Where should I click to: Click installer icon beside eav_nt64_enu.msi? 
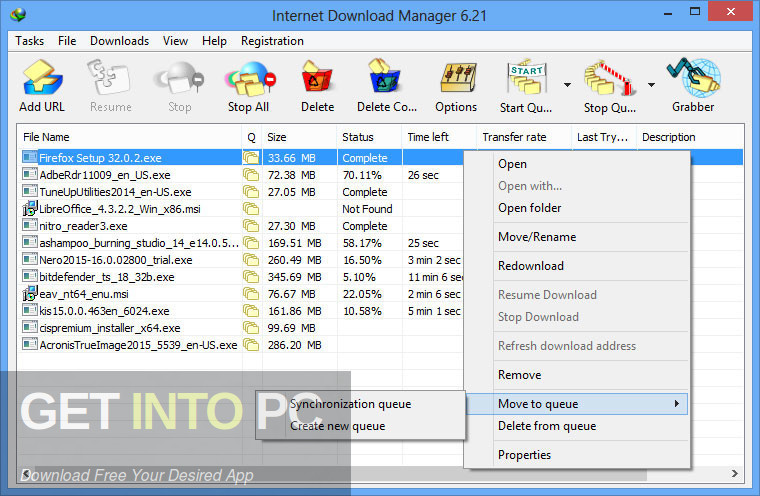tap(30, 293)
